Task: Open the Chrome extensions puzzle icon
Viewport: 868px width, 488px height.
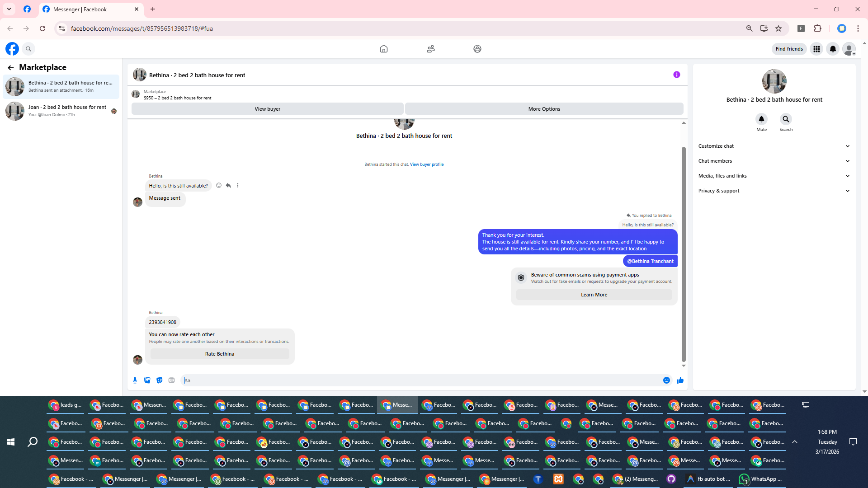Action: (817, 28)
